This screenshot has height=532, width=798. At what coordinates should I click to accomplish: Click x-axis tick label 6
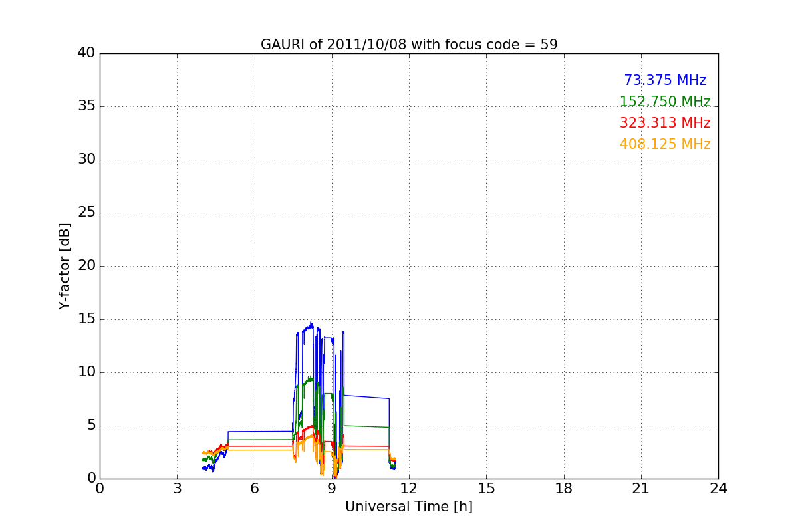[255, 489]
